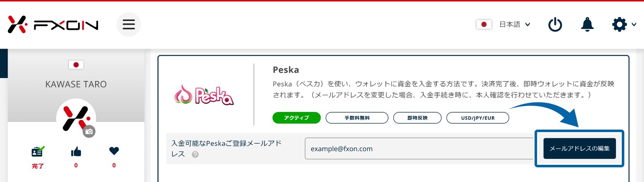The width and height of the screenshot is (644, 182).
Task: Open the settings gear menu
Action: tap(619, 25)
